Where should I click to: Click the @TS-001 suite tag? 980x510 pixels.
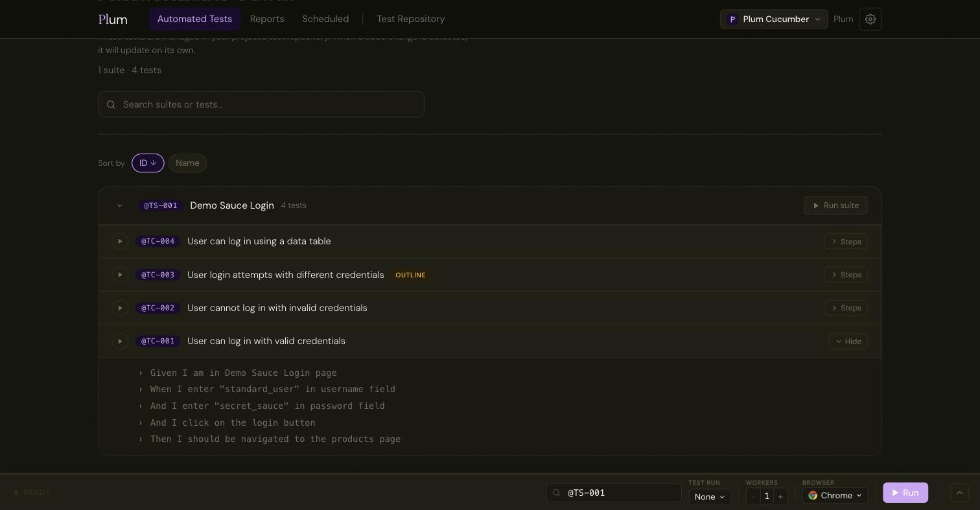161,205
